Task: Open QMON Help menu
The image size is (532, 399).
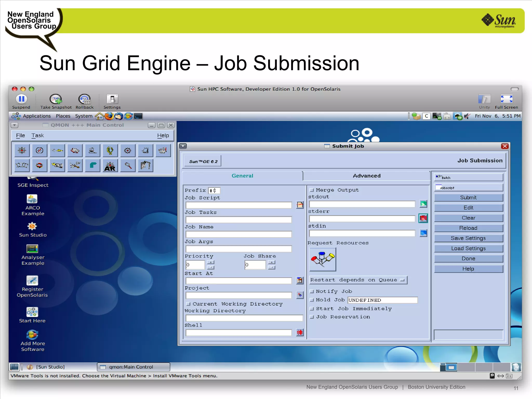Action: pyautogui.click(x=163, y=135)
